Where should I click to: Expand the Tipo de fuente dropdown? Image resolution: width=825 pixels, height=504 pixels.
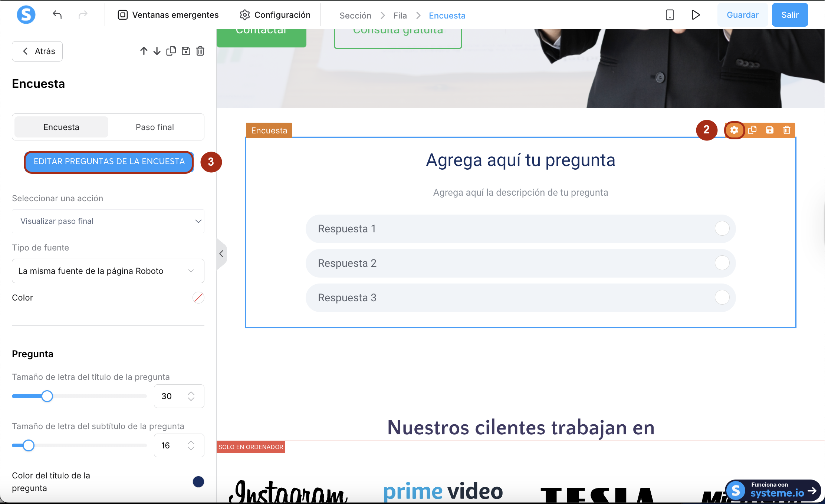coord(108,271)
